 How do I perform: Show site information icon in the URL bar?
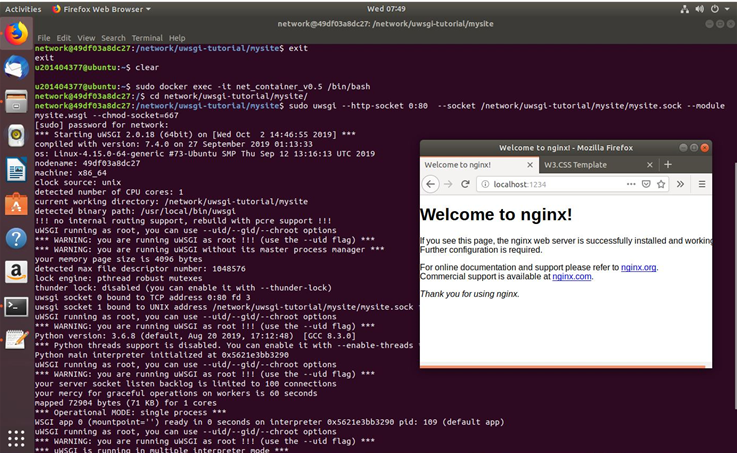(485, 184)
